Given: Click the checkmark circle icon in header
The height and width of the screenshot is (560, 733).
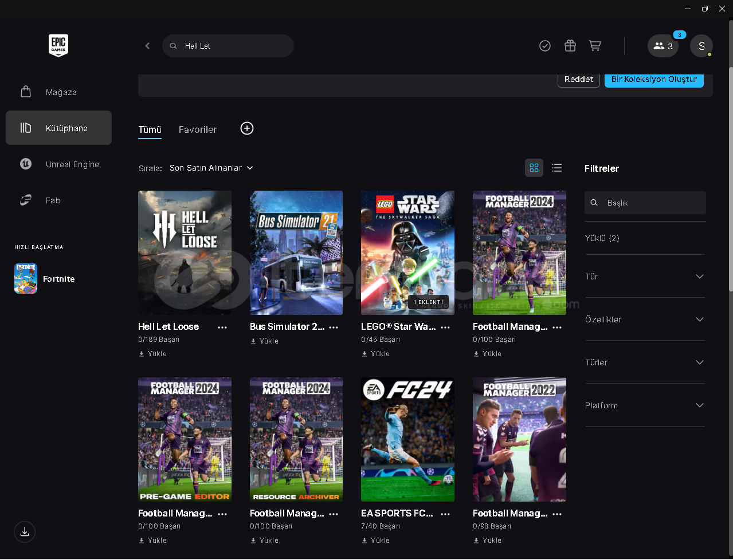Looking at the screenshot, I should pyautogui.click(x=545, y=46).
